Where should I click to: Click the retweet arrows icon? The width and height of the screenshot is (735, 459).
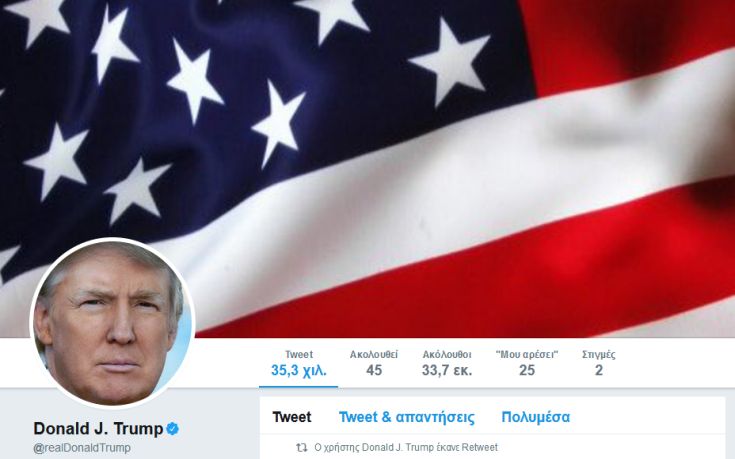coord(301,448)
